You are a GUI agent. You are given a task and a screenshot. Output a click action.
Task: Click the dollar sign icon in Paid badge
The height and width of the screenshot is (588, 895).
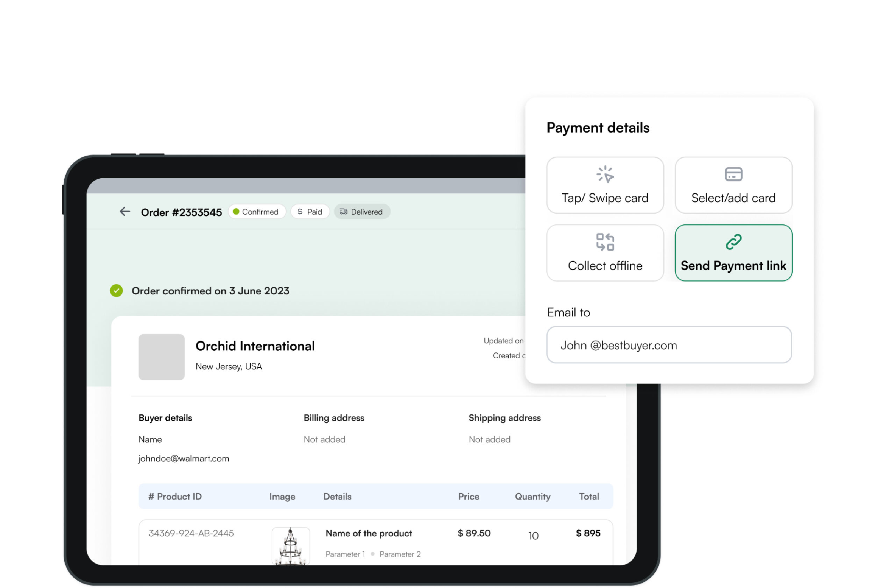[300, 211]
